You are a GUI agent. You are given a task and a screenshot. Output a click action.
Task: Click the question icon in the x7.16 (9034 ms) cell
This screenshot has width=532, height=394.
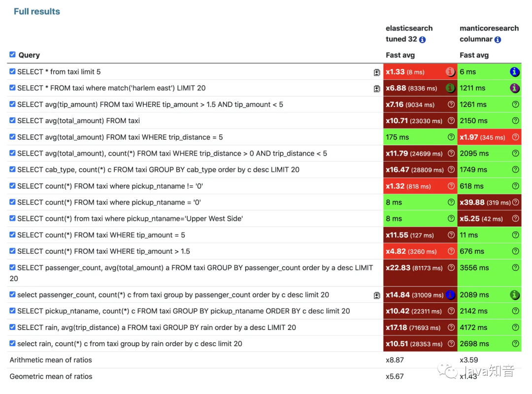pos(451,104)
